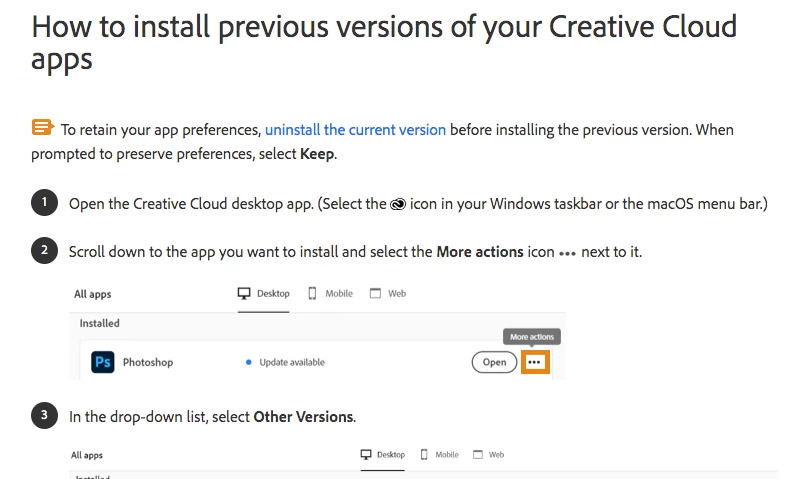This screenshot has width=788, height=479.
Task: Click the orange note icon
Action: (x=43, y=127)
